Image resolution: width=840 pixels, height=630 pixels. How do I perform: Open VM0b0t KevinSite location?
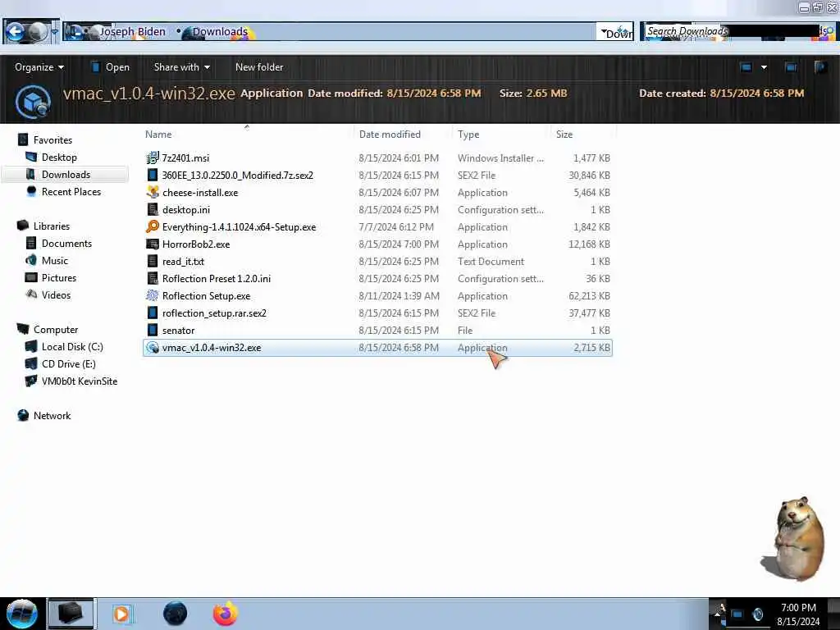[79, 381]
